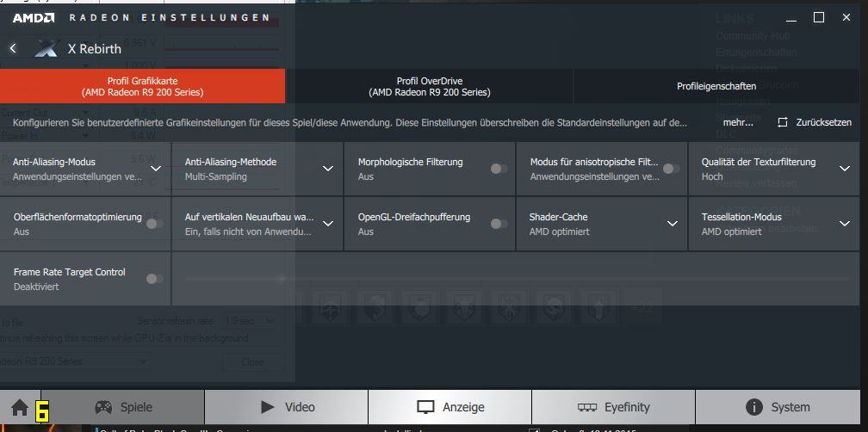
Task: Click the Zurücksetzen button label
Action: click(824, 122)
